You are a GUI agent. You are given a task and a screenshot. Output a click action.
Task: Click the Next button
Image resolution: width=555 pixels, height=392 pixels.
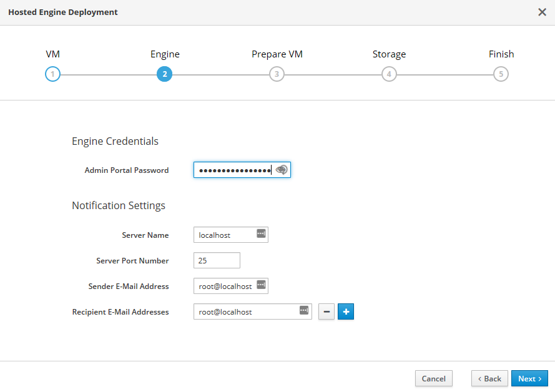coord(529,378)
